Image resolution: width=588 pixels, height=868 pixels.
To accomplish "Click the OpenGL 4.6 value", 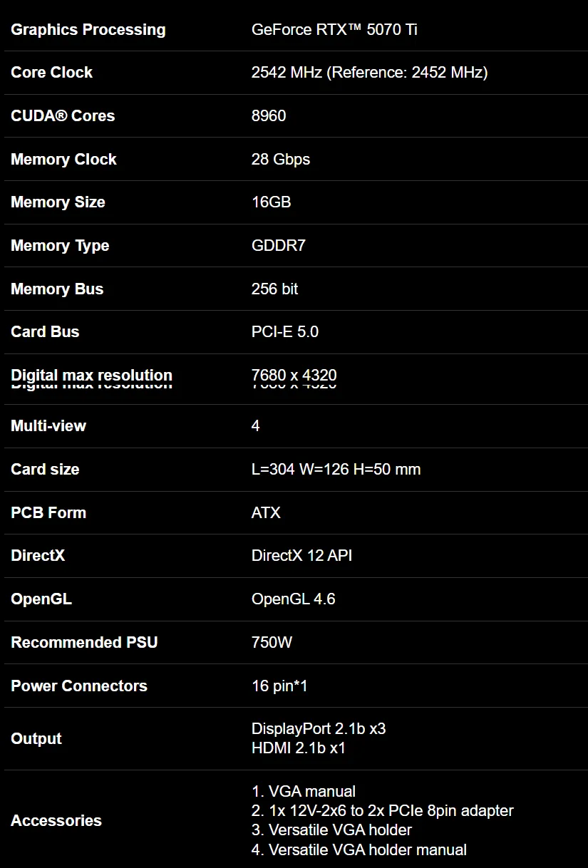I will click(294, 599).
